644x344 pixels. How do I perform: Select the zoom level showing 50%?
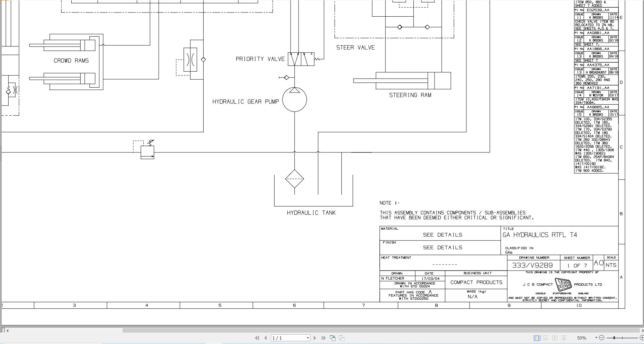[582, 338]
